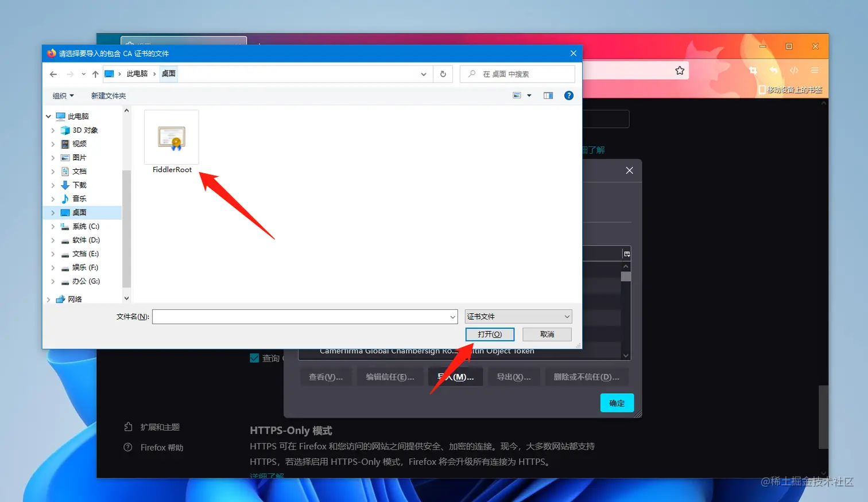The image size is (868, 502).
Task: Select drive 系统 (C:)
Action: pos(86,227)
